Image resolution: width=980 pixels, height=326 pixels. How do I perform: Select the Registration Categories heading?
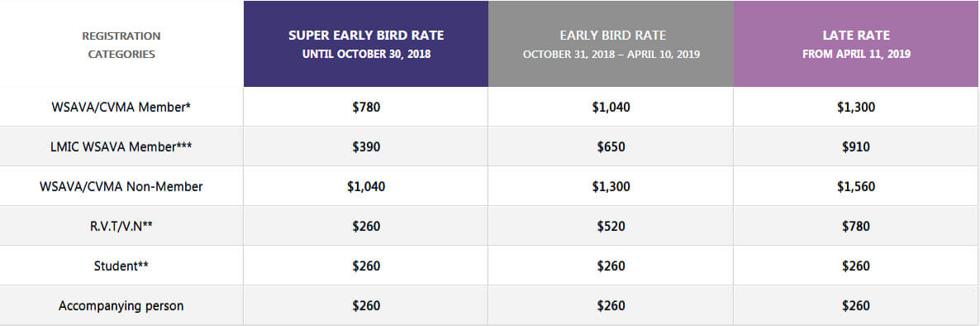(x=121, y=45)
